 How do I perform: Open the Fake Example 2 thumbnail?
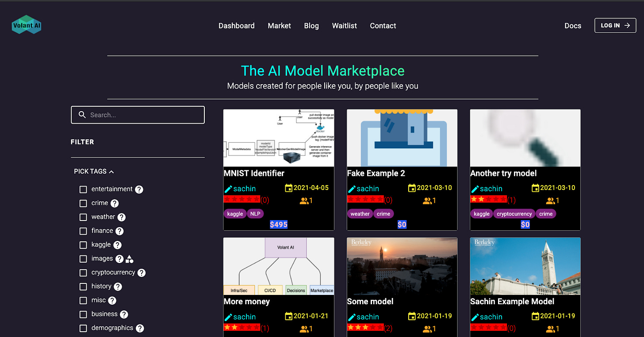(x=402, y=138)
